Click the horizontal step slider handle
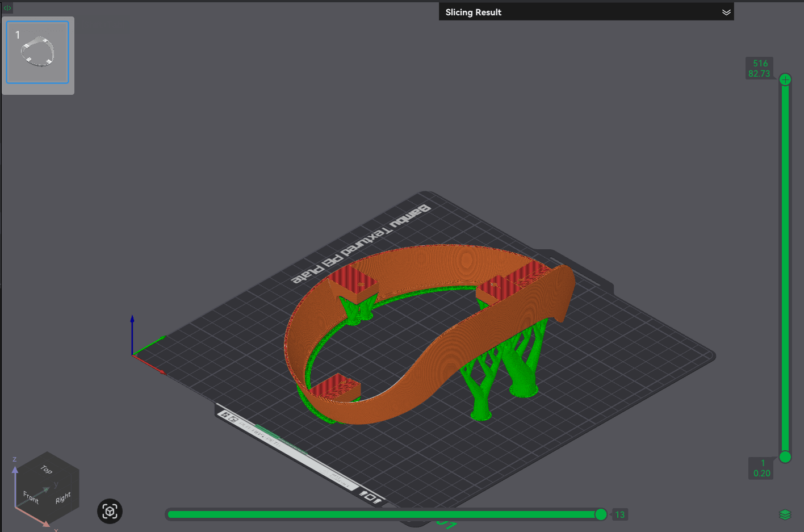This screenshot has width=804, height=532. click(600, 514)
